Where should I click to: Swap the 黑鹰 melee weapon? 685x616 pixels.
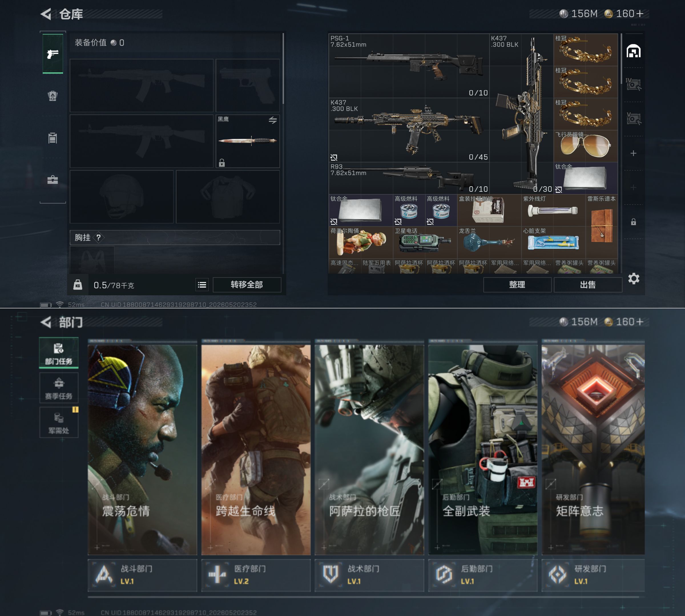coord(273,120)
